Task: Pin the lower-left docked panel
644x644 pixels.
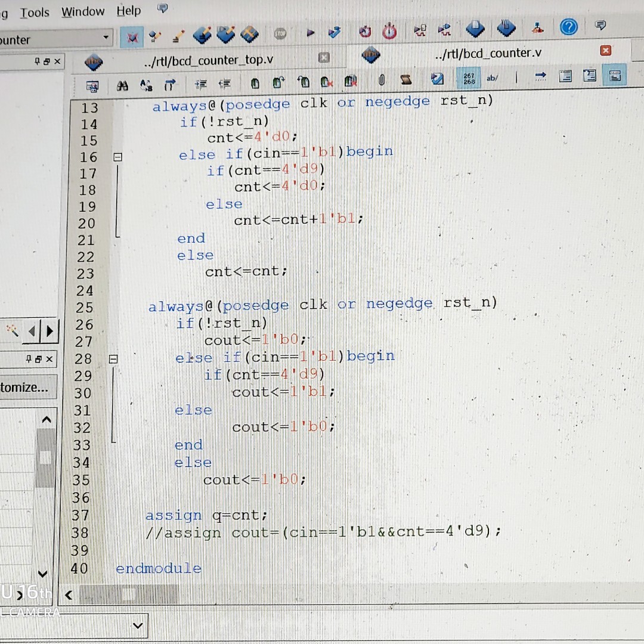Action: (x=29, y=360)
